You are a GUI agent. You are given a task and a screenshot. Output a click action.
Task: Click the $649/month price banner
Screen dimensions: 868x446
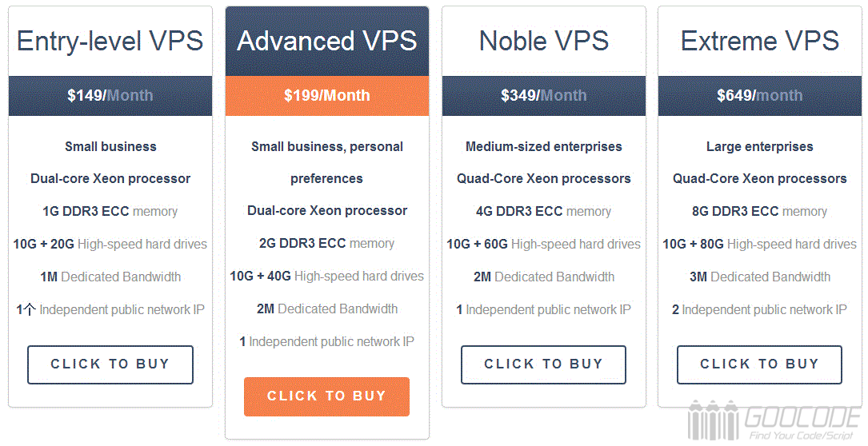(759, 96)
